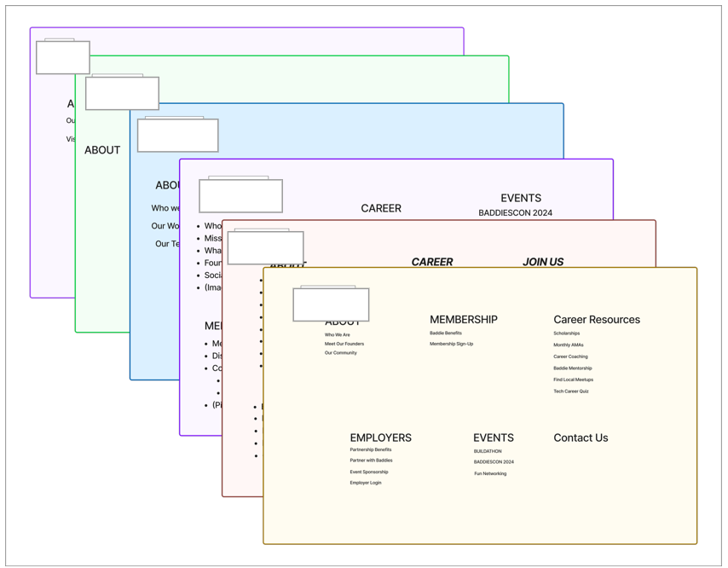The width and height of the screenshot is (728, 568).
Task: Select EVENTS heading in the purple frame
Action: (521, 199)
